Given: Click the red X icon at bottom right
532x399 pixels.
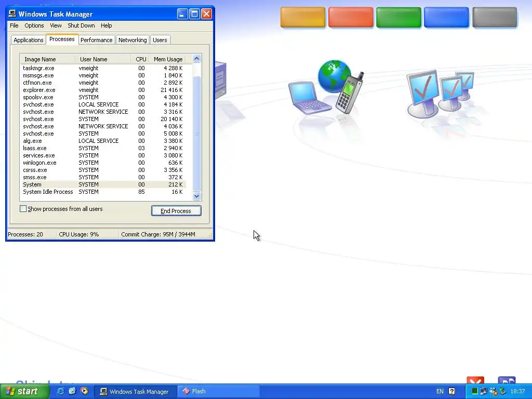Looking at the screenshot, I should (475, 380).
